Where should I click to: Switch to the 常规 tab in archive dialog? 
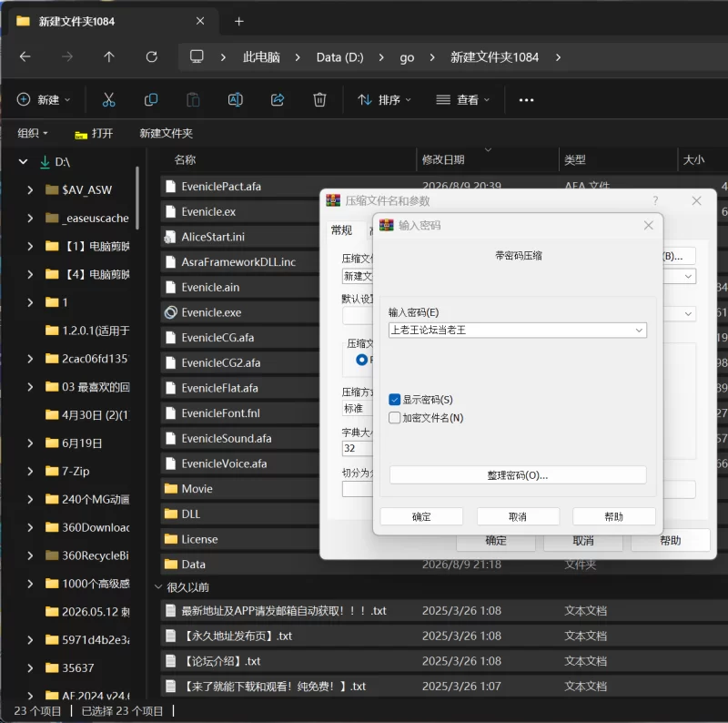coord(341,230)
